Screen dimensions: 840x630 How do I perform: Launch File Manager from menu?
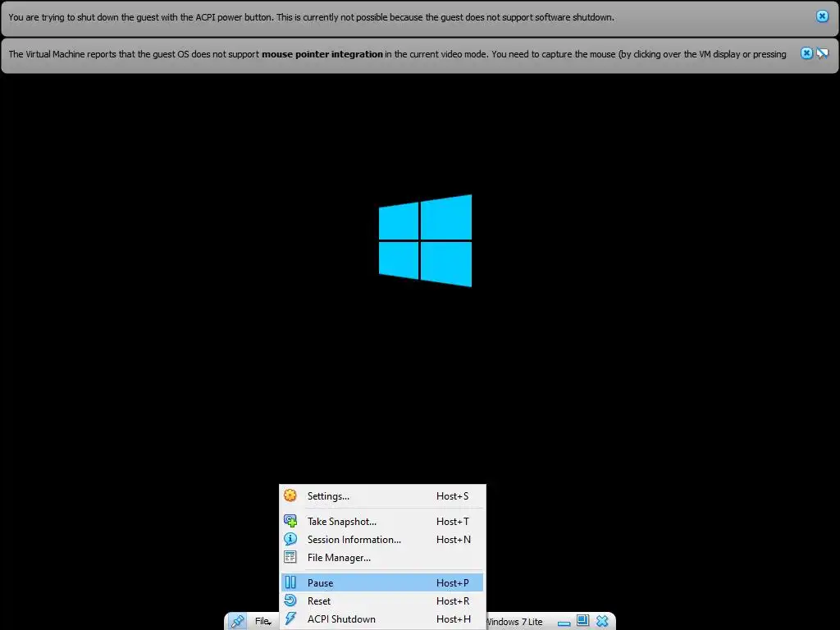[x=382, y=558]
